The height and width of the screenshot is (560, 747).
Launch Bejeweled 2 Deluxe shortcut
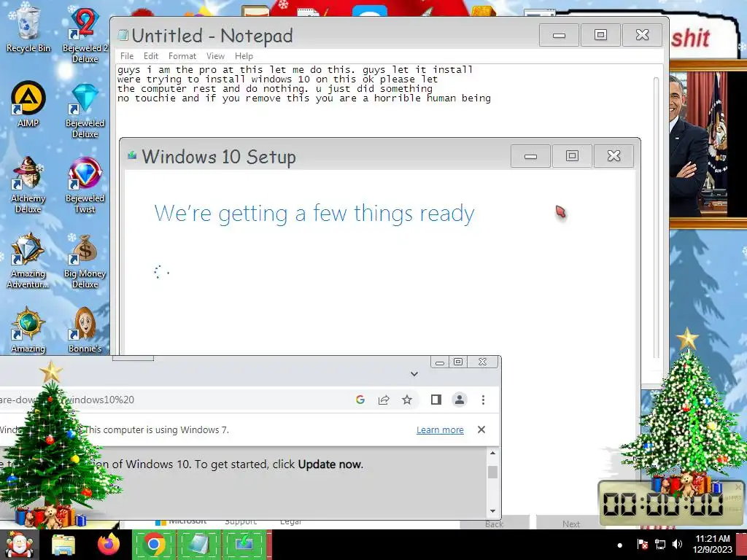click(x=85, y=34)
